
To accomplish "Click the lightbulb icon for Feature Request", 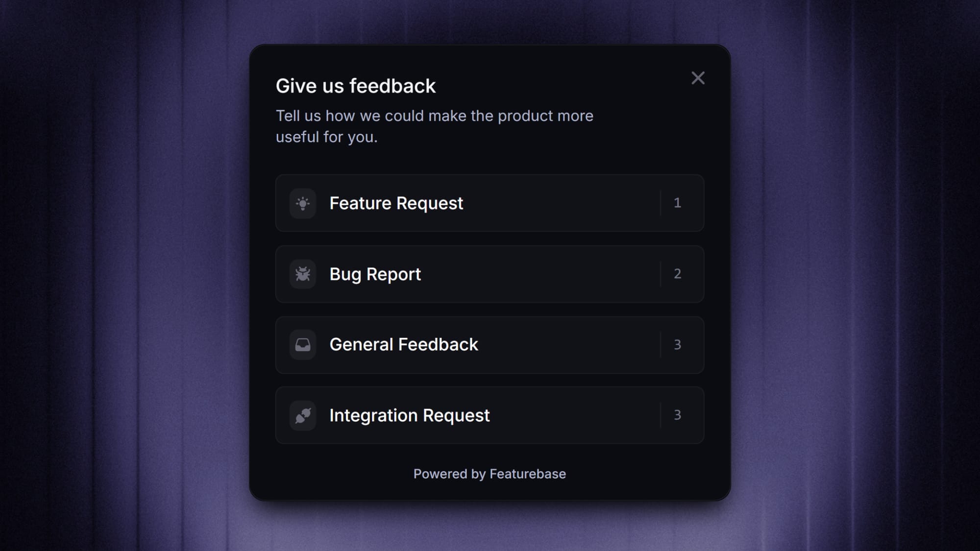I will pos(303,203).
